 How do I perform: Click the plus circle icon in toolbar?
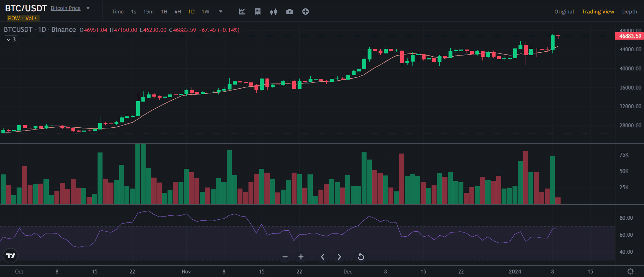tap(305, 12)
